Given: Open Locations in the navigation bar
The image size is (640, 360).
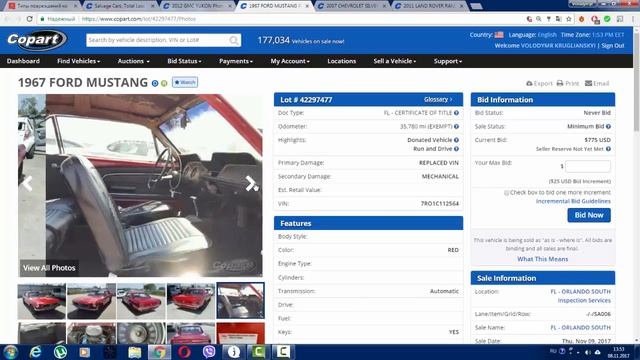Looking at the screenshot, I should pyautogui.click(x=342, y=61).
